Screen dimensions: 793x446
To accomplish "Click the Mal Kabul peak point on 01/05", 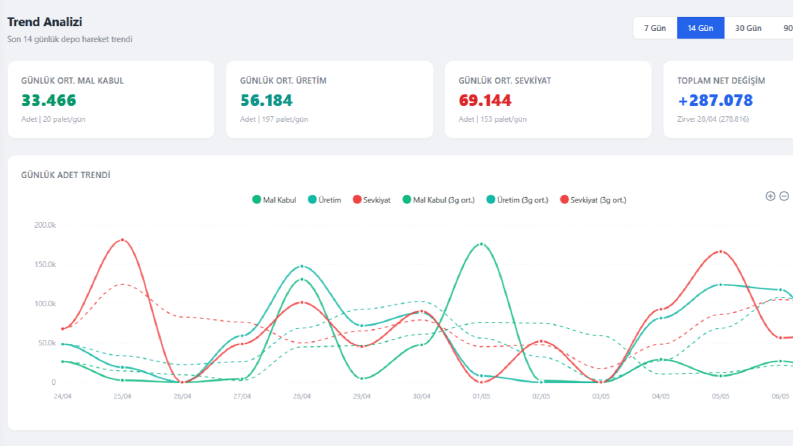I will [x=481, y=244].
